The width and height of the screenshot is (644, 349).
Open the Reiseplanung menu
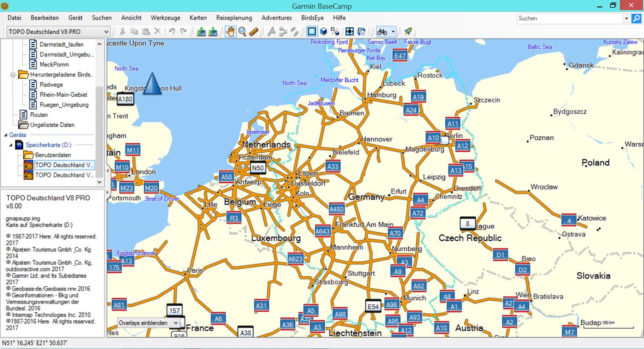pyautogui.click(x=234, y=18)
